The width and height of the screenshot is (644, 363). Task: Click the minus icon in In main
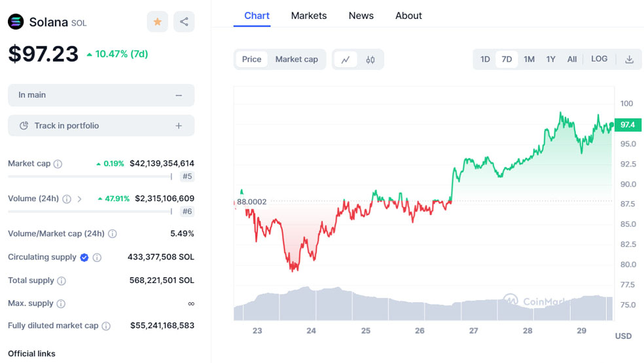(x=179, y=96)
